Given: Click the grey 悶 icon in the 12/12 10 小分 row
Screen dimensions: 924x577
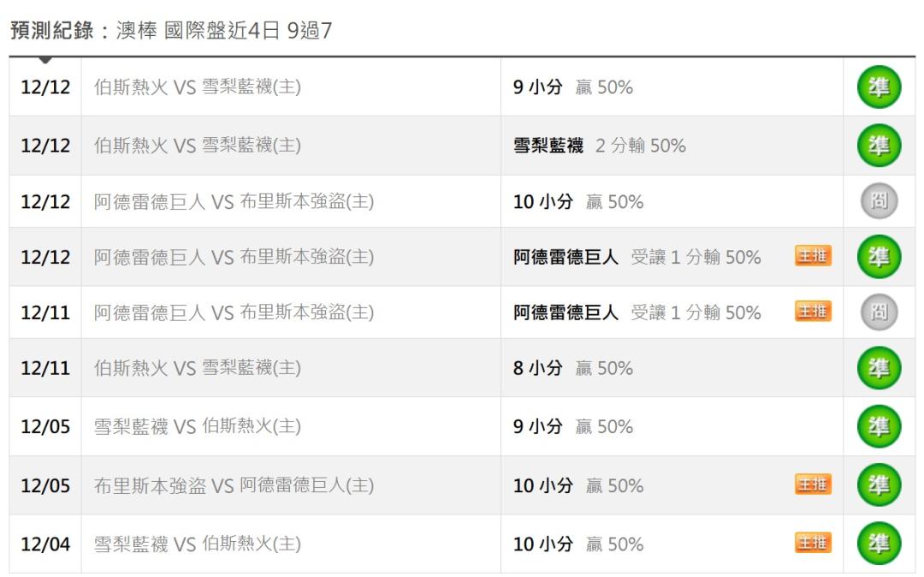Looking at the screenshot, I should pyautogui.click(x=880, y=202).
